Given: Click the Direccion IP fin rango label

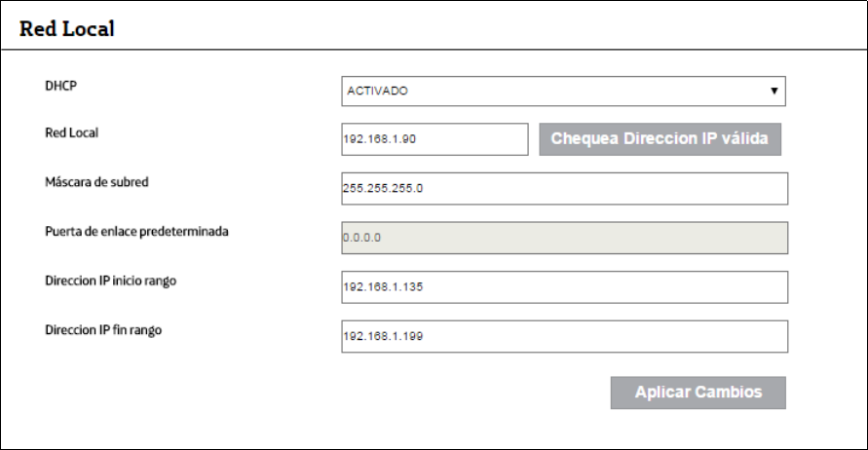Looking at the screenshot, I should coord(103,330).
